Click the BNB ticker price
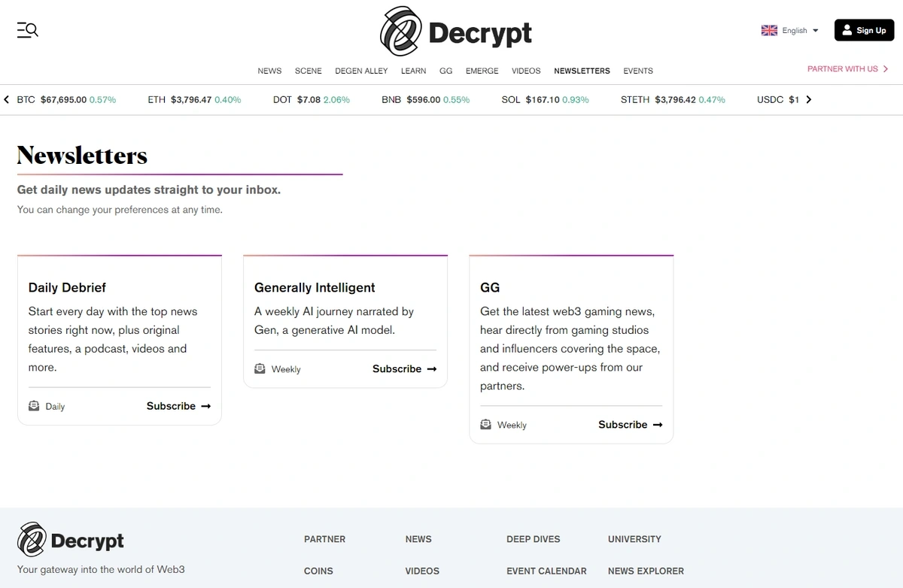 pyautogui.click(x=424, y=99)
